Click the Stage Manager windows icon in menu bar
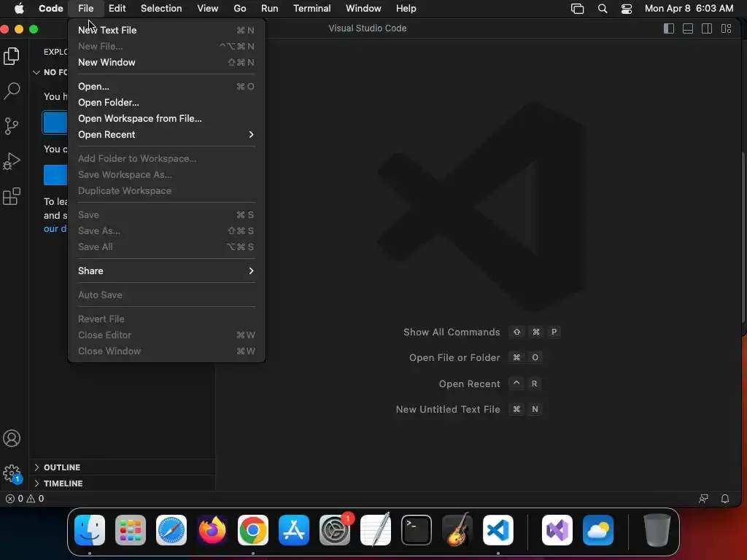Image resolution: width=747 pixels, height=560 pixels. [x=577, y=9]
